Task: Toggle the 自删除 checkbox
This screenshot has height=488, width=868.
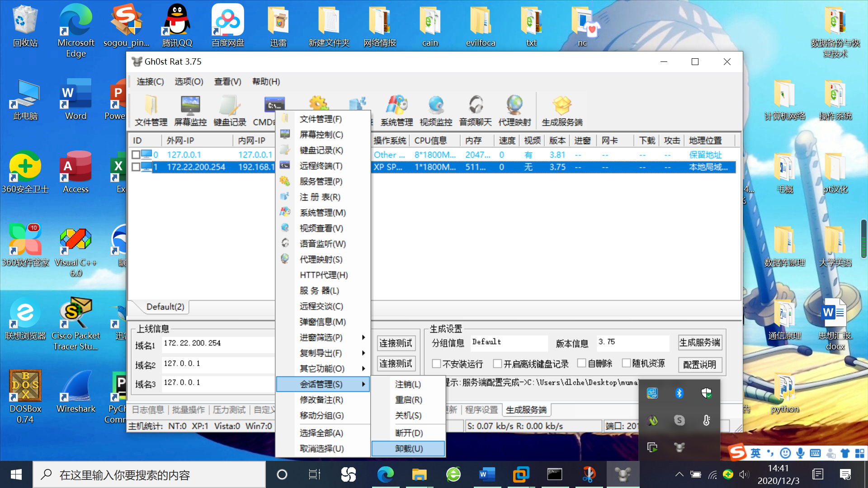Action: 582,363
